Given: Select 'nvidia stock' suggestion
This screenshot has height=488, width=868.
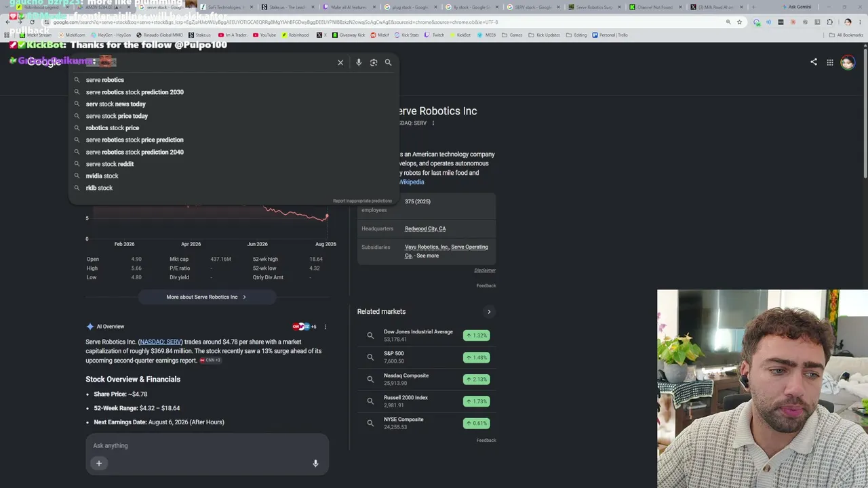Looking at the screenshot, I should tap(233, 176).
